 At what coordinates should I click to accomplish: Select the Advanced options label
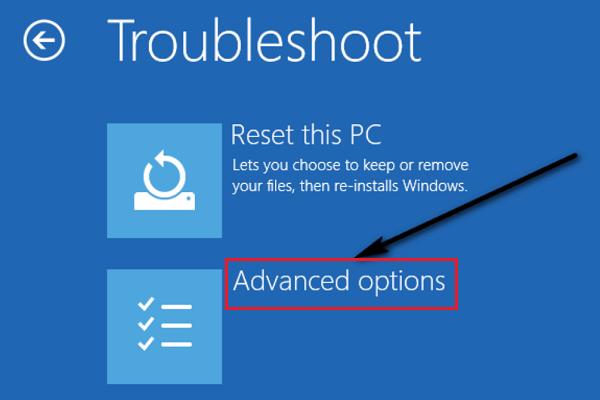pyautogui.click(x=339, y=282)
